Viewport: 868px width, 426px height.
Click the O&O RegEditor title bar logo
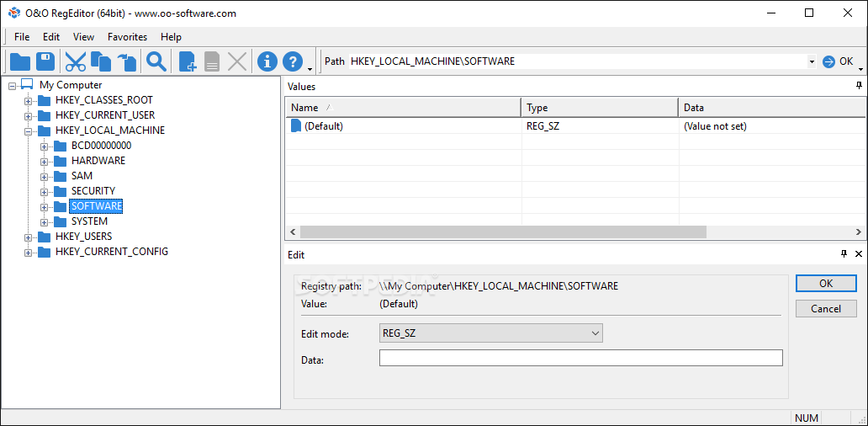click(x=14, y=13)
